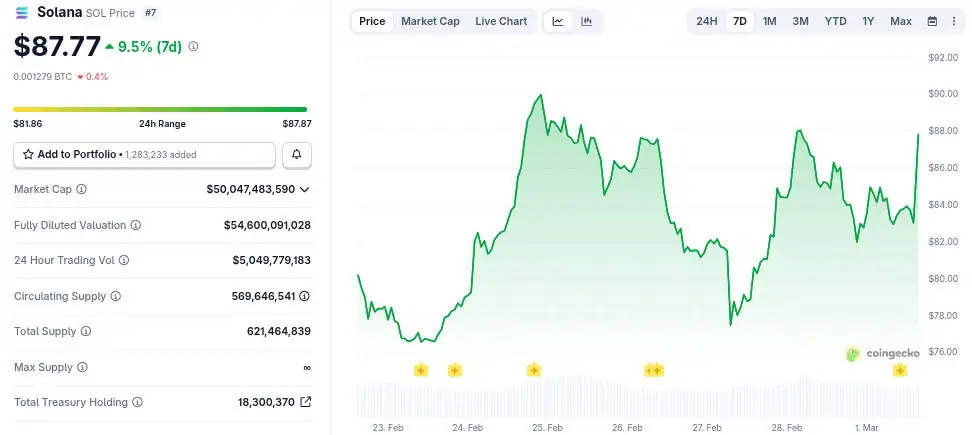Click the bell price alert icon
This screenshot has width=972, height=435.
(x=297, y=155)
